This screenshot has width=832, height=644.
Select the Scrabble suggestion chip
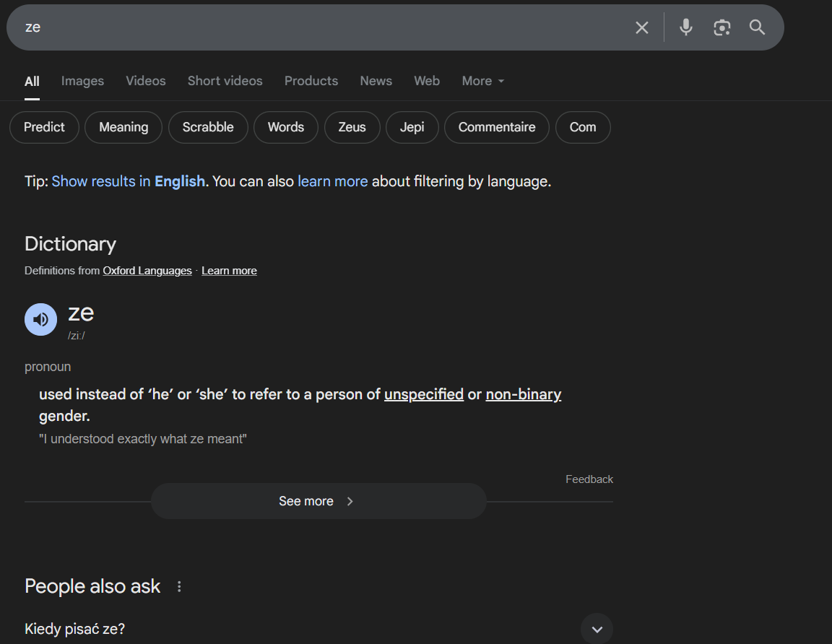click(208, 127)
